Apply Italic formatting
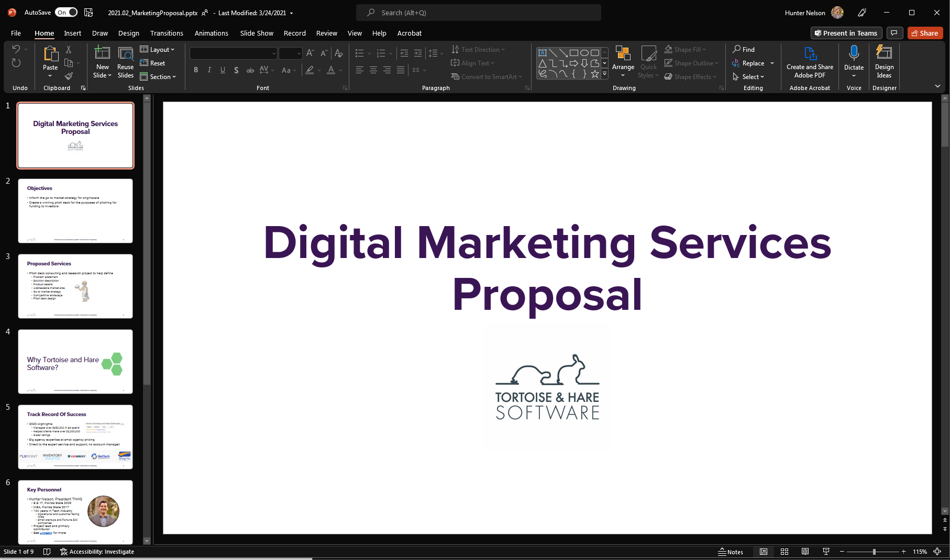The image size is (950, 560). [x=209, y=70]
